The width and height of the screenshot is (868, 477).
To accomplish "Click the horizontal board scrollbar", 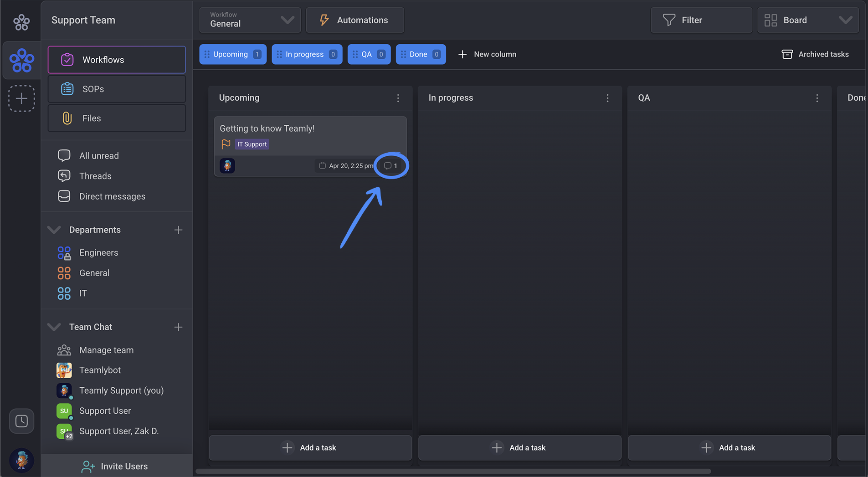I will [x=453, y=471].
